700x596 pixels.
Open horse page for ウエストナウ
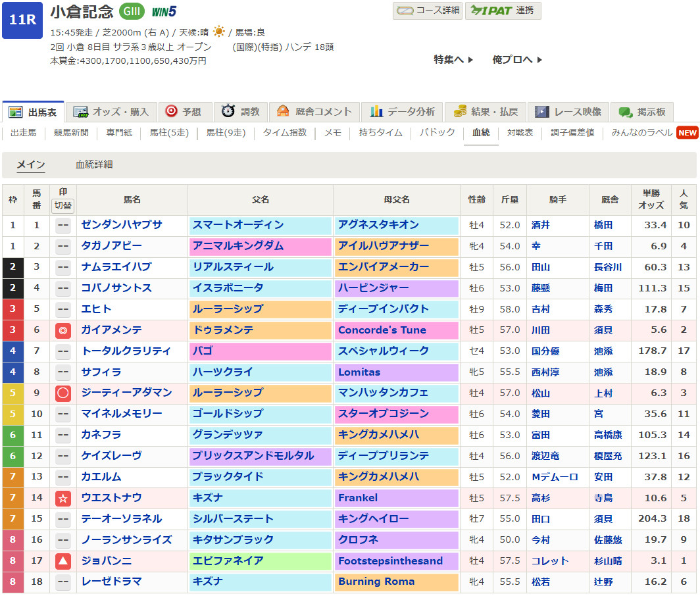(111, 498)
